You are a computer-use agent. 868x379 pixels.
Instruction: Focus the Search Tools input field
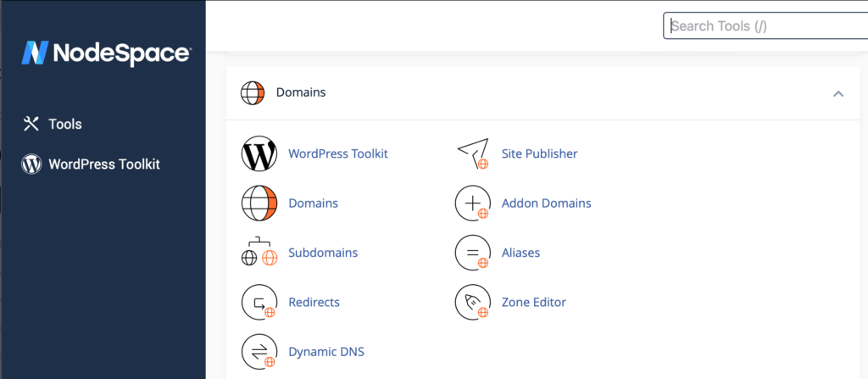click(765, 26)
